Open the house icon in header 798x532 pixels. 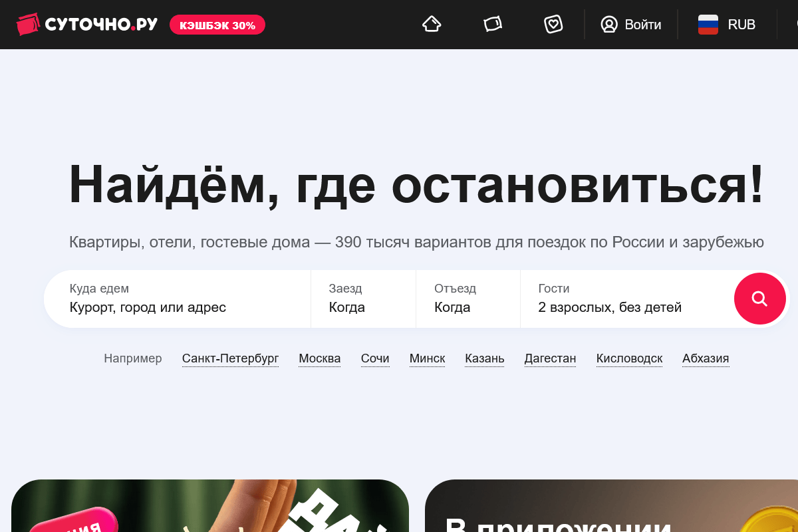432,25
